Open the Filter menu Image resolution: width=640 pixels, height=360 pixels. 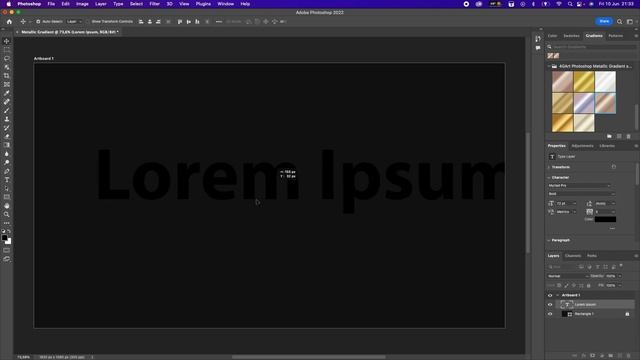point(154,4)
